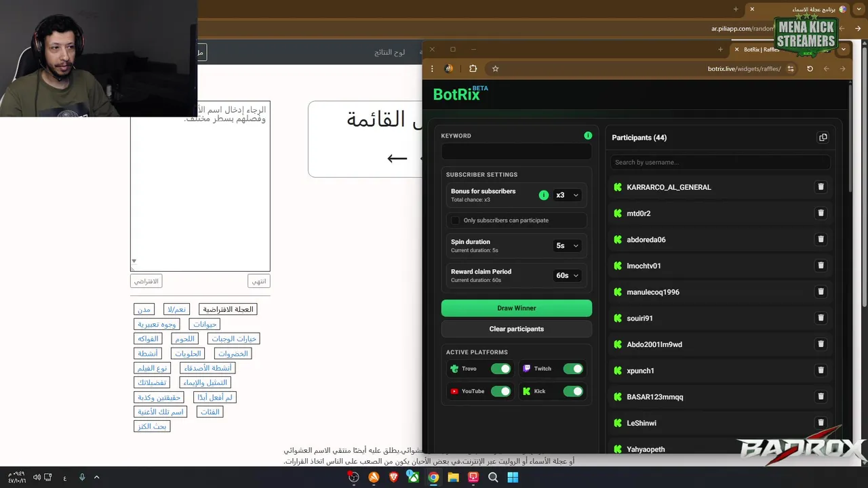Screen dimensions: 868x488
Task: Reload the BotRix raffles page
Action: point(810,68)
